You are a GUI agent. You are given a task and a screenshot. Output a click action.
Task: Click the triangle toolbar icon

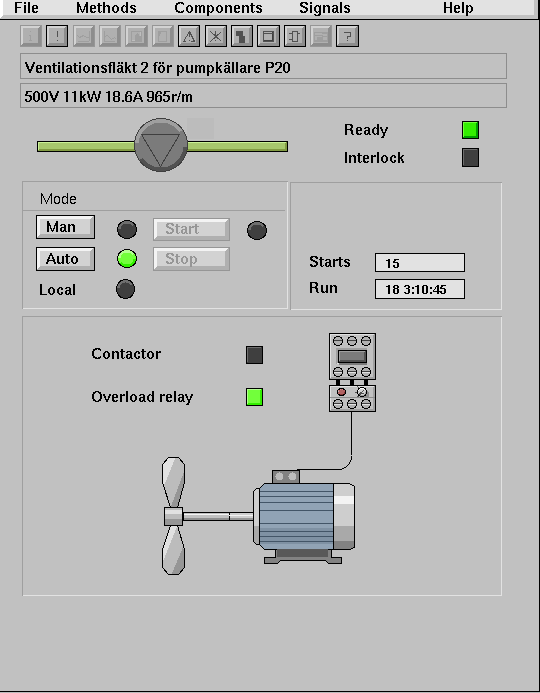[x=189, y=36]
